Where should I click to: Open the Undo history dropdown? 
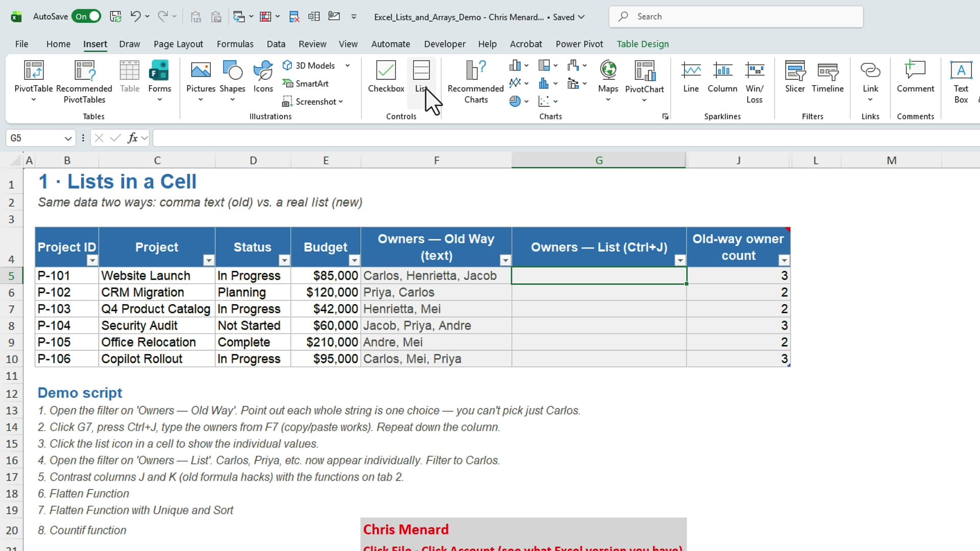(148, 16)
